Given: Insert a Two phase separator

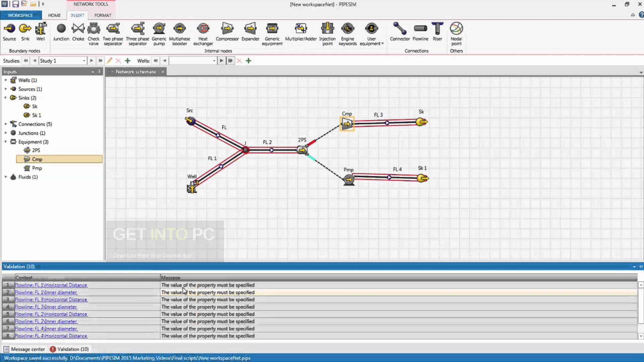Looking at the screenshot, I should click(x=113, y=34).
